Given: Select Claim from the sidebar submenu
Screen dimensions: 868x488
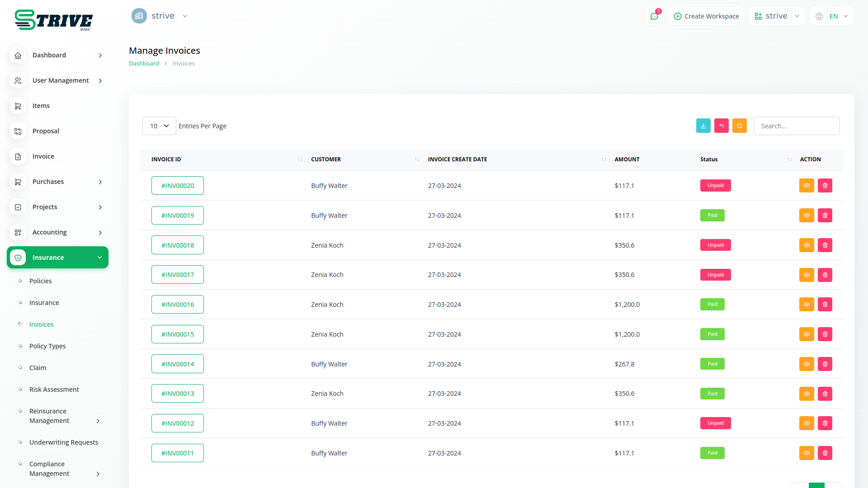Looking at the screenshot, I should tap(38, 368).
